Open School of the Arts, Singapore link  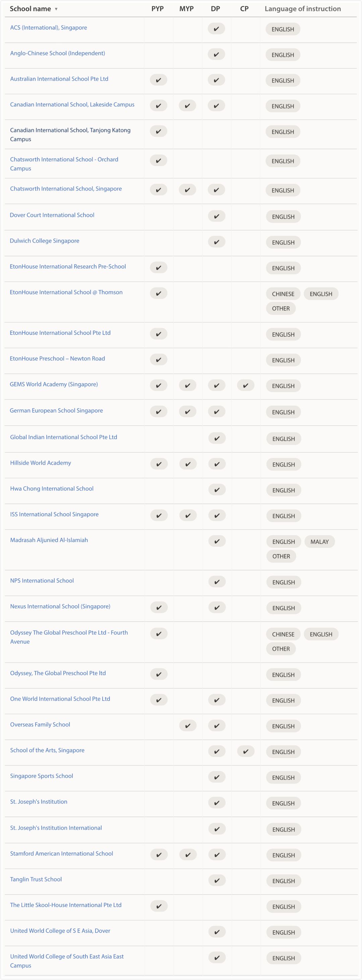[47, 750]
